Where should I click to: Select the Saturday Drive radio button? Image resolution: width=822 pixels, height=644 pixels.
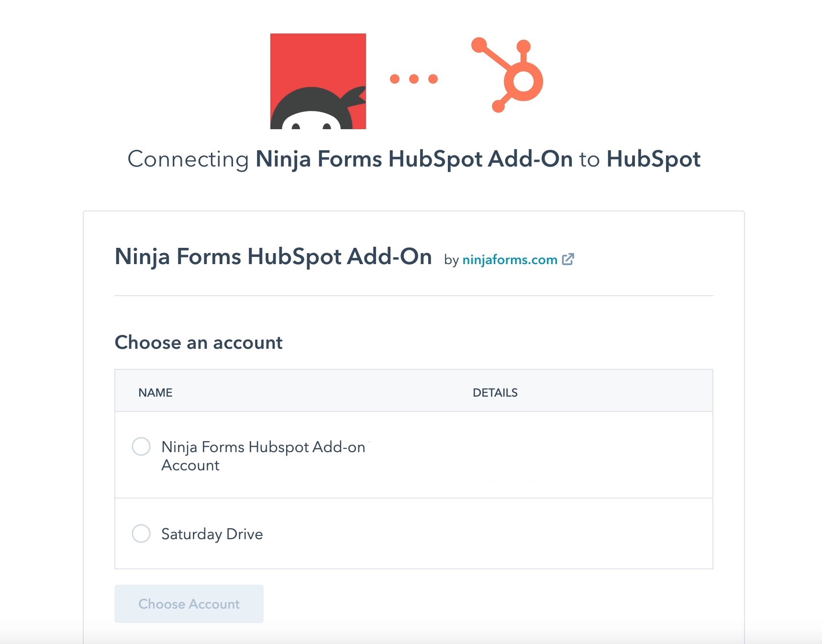[x=141, y=533]
